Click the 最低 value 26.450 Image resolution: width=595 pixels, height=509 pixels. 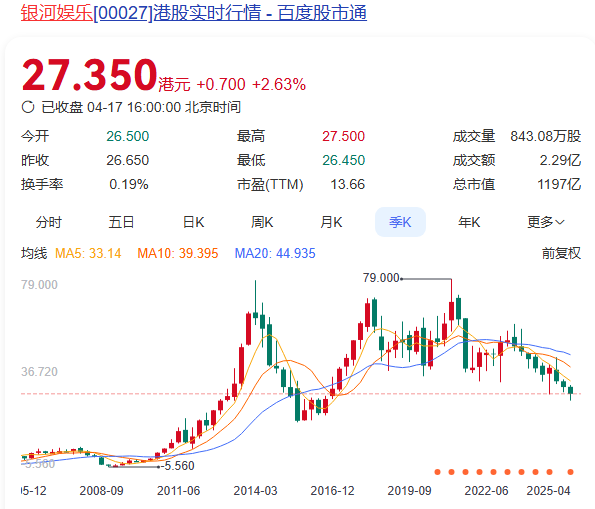(x=343, y=161)
